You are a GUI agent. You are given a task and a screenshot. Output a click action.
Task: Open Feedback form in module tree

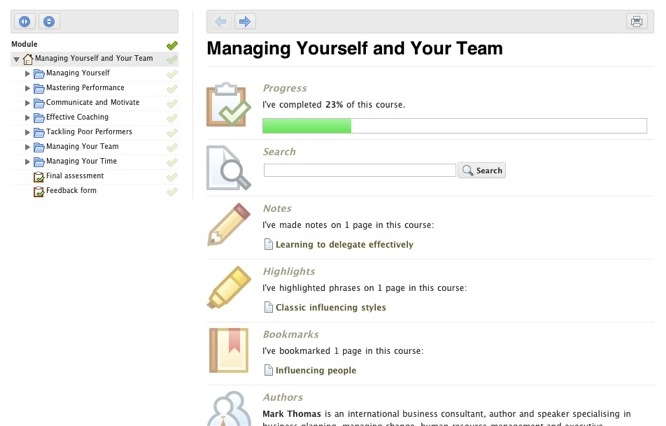tap(71, 191)
